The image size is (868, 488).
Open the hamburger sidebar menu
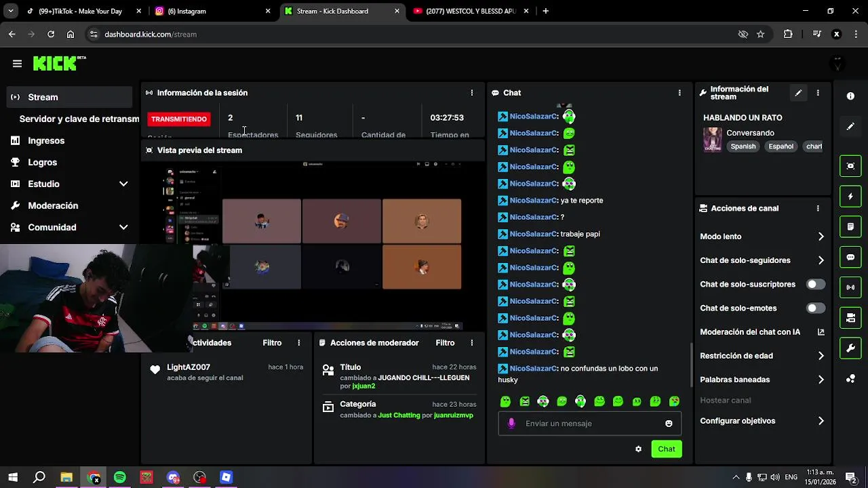(x=17, y=63)
